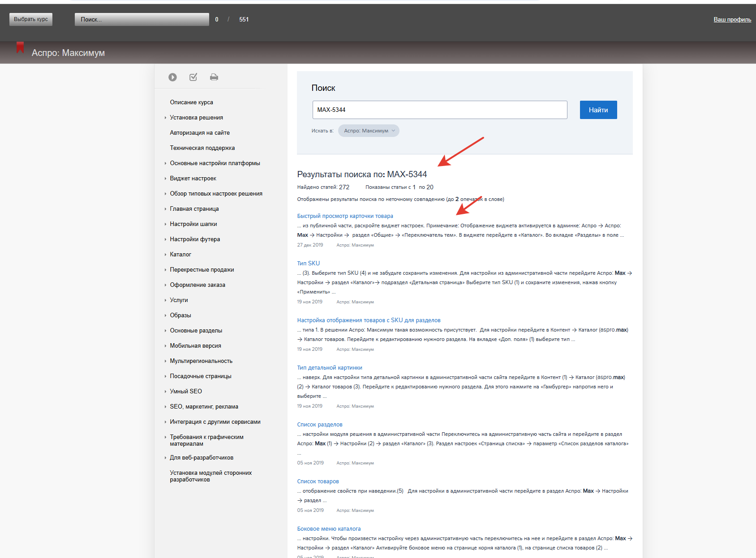Open result Список товаров
The width and height of the screenshot is (756, 558).
[318, 481]
